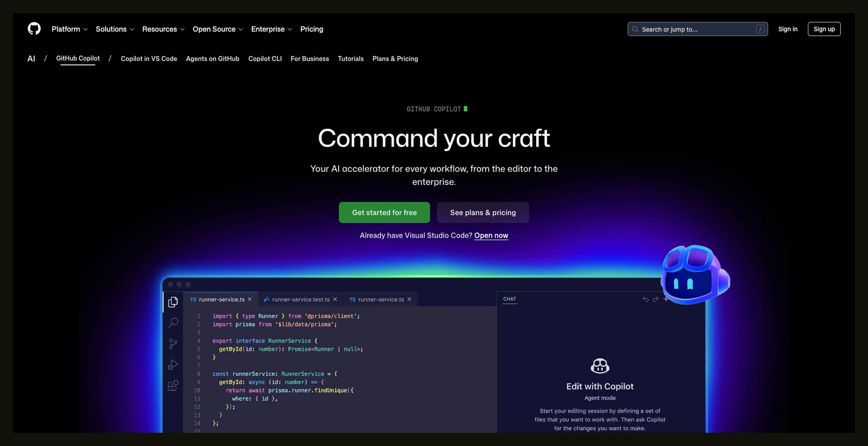
Task: Click the Copilot mascot helmet character
Action: pyautogui.click(x=695, y=274)
